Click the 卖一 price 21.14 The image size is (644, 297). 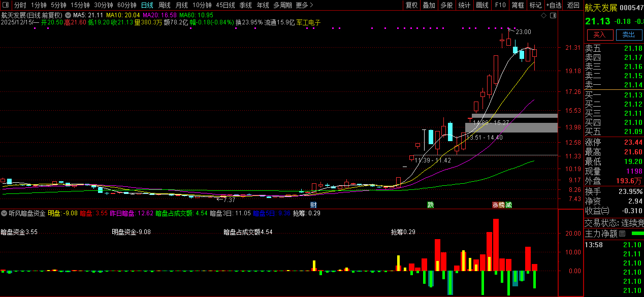tap(633, 85)
